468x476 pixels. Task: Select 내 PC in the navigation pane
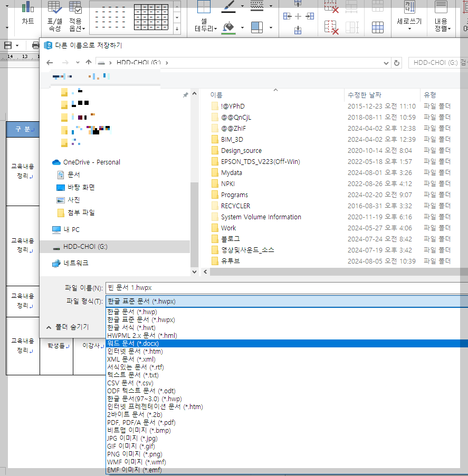(66, 229)
